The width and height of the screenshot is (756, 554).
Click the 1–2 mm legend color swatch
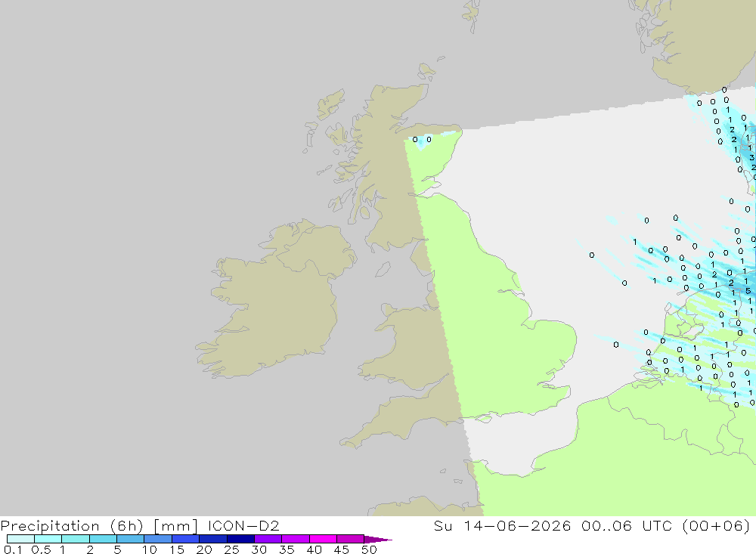tap(76, 539)
